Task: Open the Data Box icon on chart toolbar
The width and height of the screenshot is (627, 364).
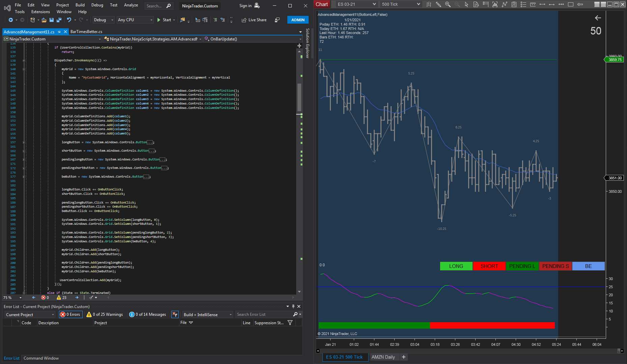Action: click(476, 4)
